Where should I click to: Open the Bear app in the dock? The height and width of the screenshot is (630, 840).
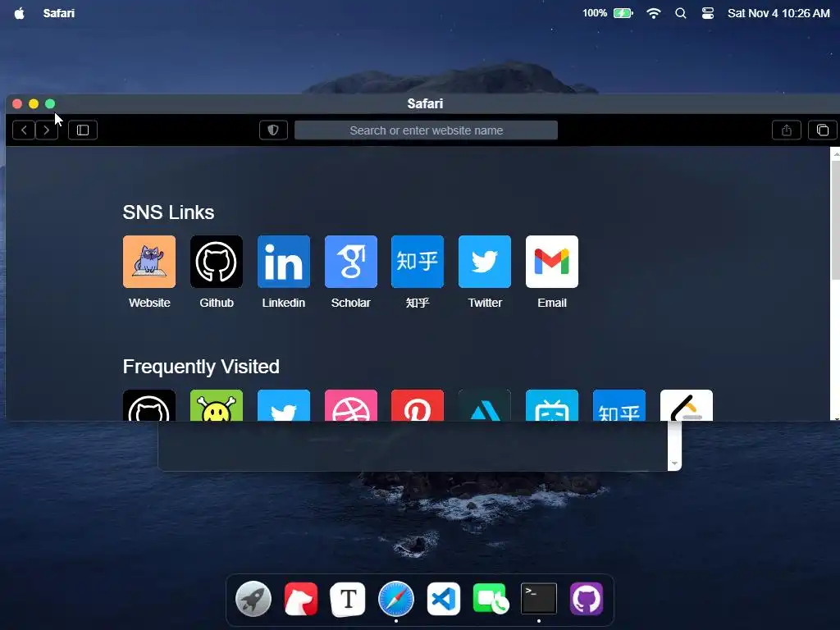[300, 599]
